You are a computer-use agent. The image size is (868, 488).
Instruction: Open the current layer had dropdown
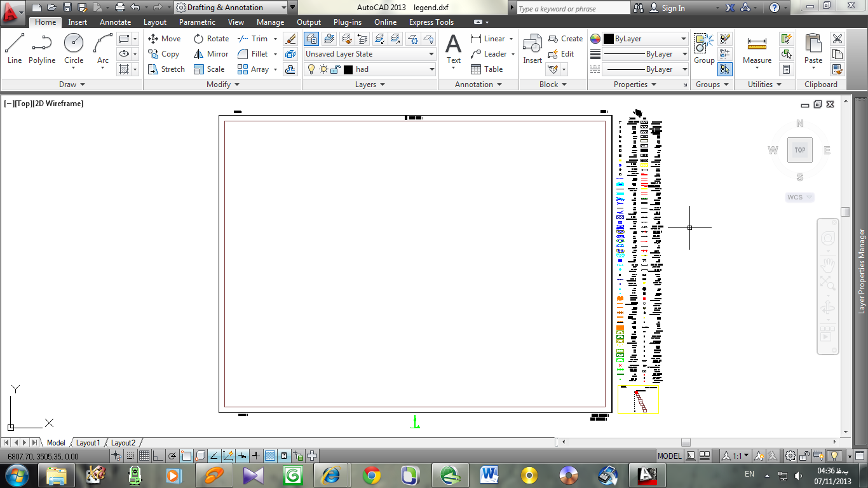[x=370, y=69]
